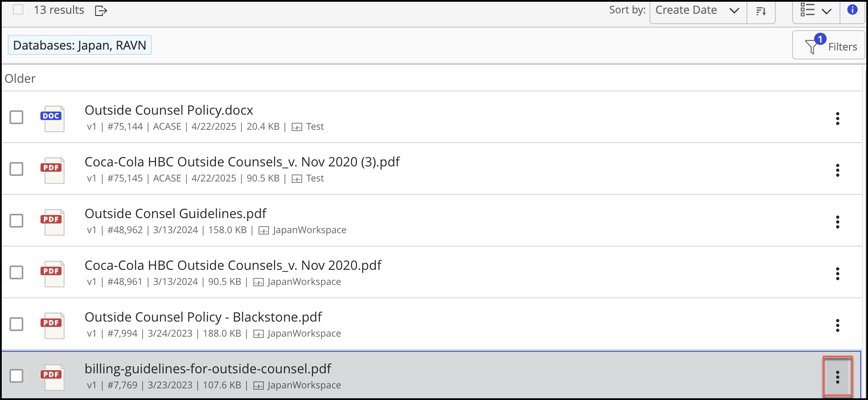The image size is (868, 400).
Task: Open the kebab menu for billing-guidelines-for-outside-counsel.pdf
Action: click(x=837, y=377)
